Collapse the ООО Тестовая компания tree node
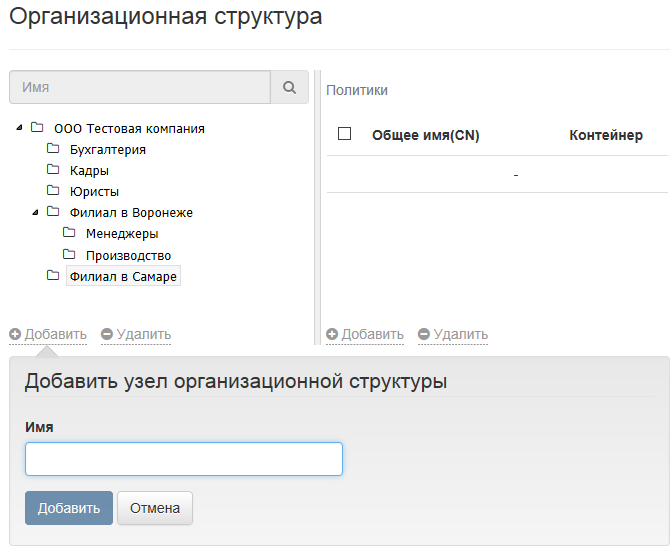672x548 pixels. coord(21,128)
